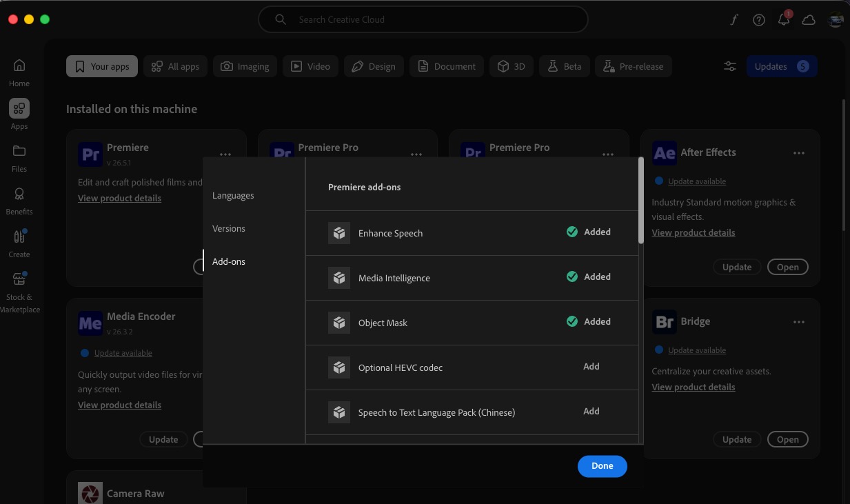Click the Optional HEVC codec package icon
Image resolution: width=850 pixels, height=504 pixels.
coord(339,367)
